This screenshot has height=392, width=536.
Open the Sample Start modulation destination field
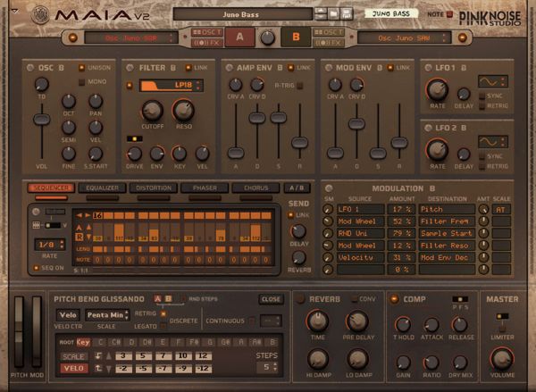tap(447, 233)
